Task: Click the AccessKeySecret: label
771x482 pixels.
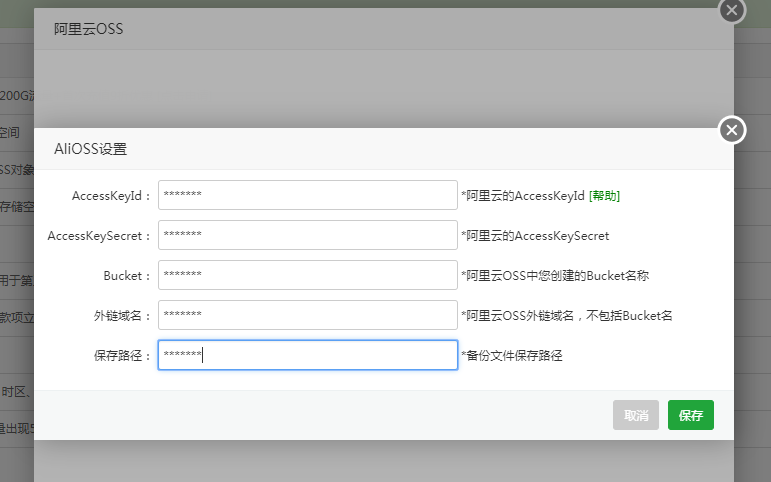Action: 99,236
